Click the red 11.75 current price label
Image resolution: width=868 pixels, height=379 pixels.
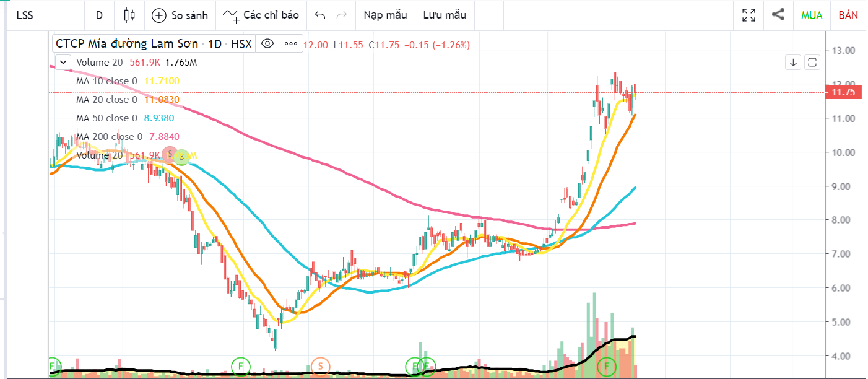(843, 92)
